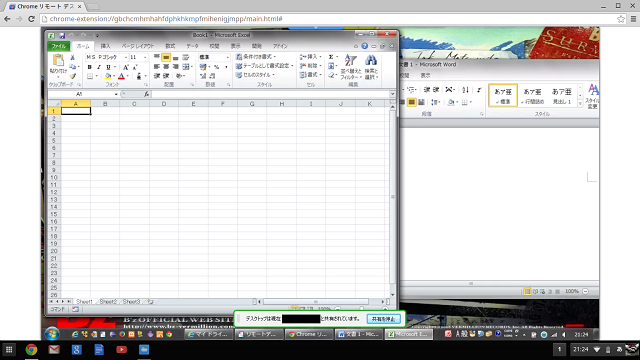This screenshot has width=640, height=360.
Task: Switch to the Sheet2 worksheet tab
Action: tap(108, 302)
